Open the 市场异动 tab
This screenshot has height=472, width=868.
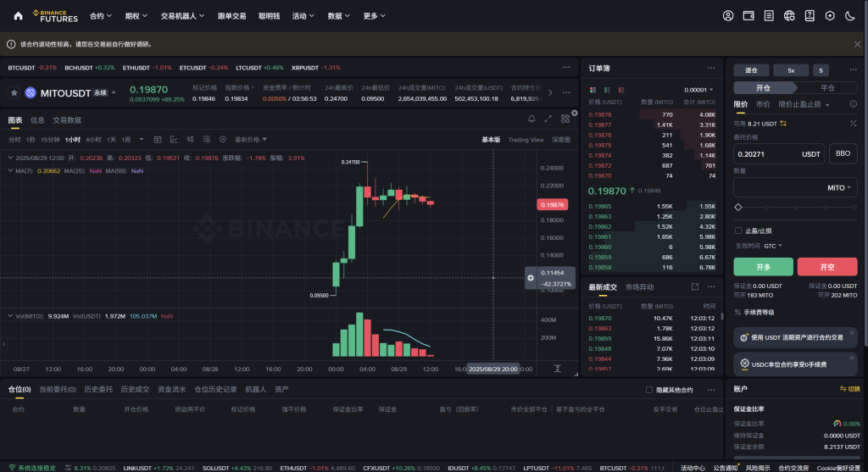(639, 287)
